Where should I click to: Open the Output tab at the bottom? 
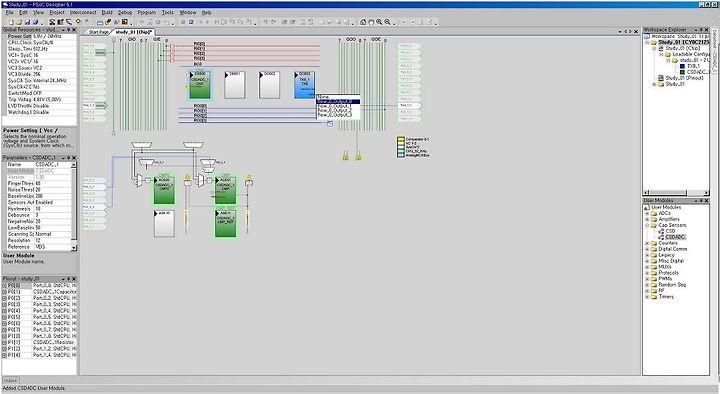pyautogui.click(x=10, y=380)
